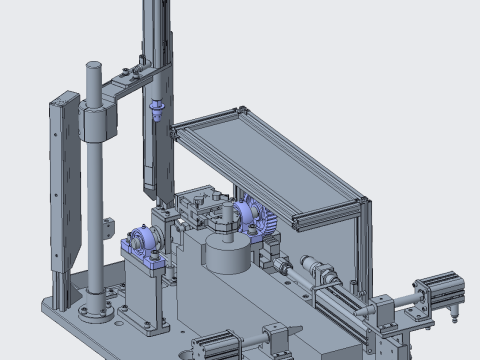This screenshot has width=480, height=360.
Task: Pick the pneumatic cylinder at bottom edge
Action: [217, 347]
